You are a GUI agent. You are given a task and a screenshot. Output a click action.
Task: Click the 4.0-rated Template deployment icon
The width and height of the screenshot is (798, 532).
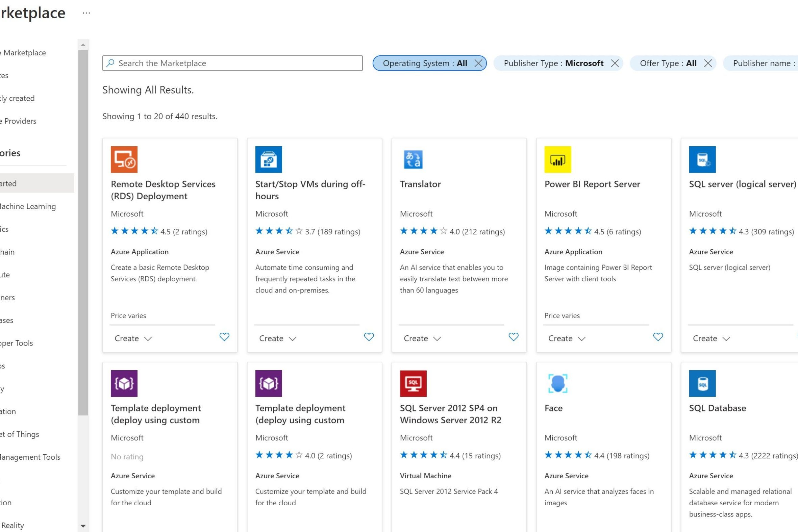click(268, 383)
